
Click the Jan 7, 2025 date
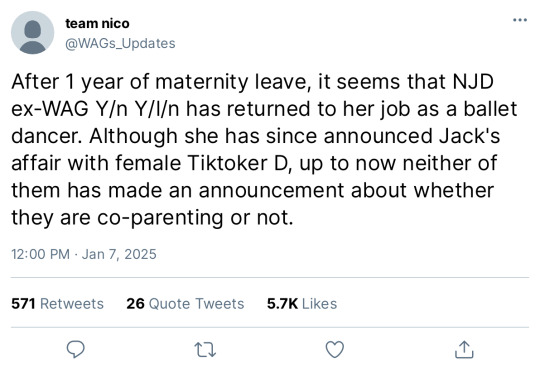[119, 254]
